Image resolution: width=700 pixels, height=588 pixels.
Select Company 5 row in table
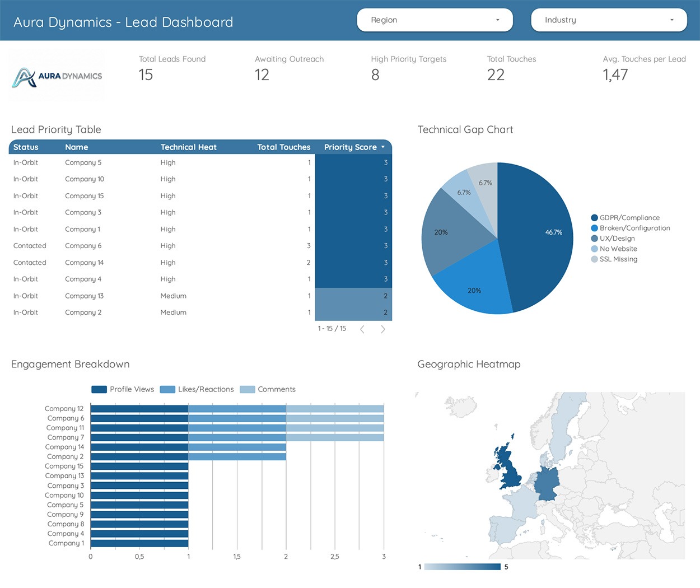click(x=83, y=162)
